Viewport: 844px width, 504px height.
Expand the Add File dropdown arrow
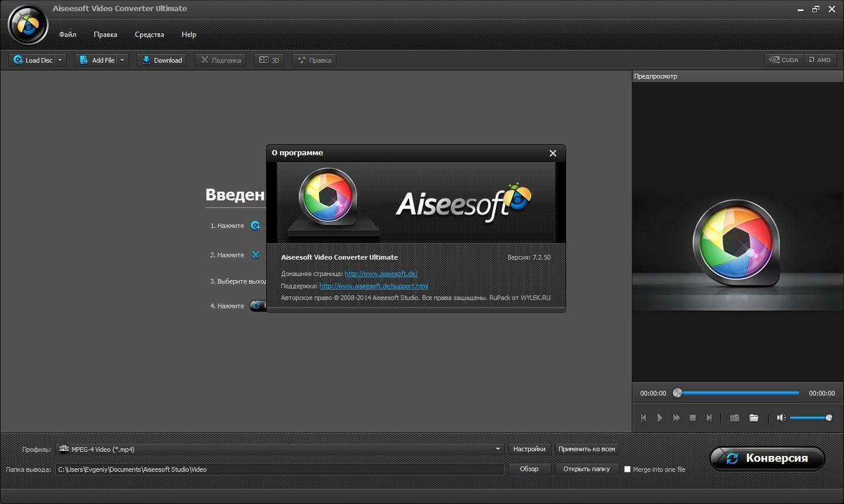click(122, 60)
